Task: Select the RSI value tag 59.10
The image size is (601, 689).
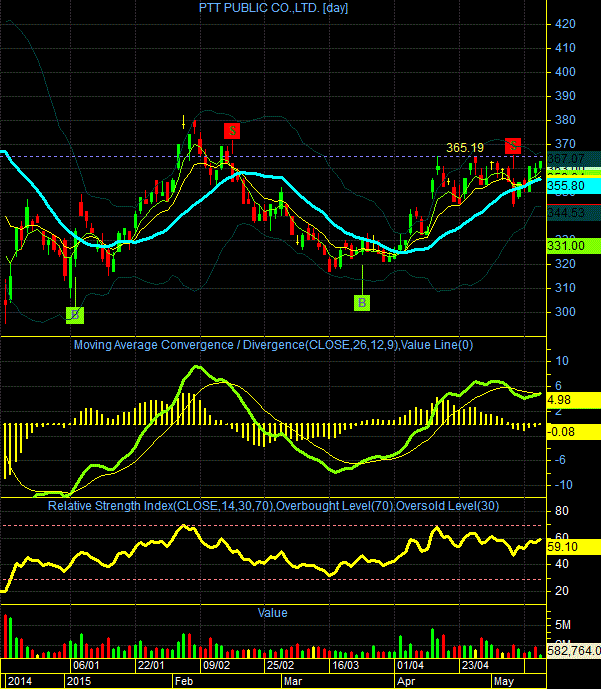Action: (574, 547)
